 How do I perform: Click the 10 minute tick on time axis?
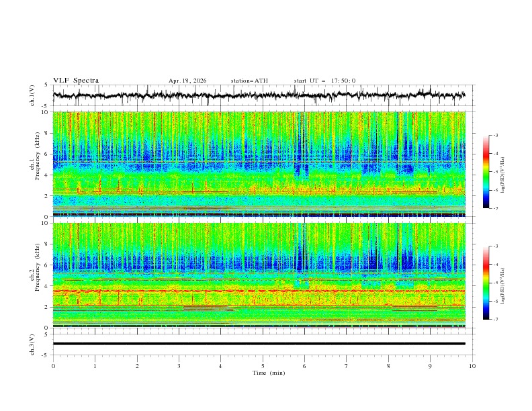click(472, 366)
